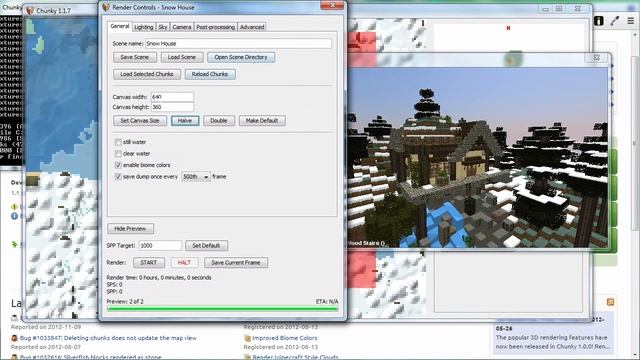Click the Scene name input field
The height and width of the screenshot is (360, 640).
238,43
